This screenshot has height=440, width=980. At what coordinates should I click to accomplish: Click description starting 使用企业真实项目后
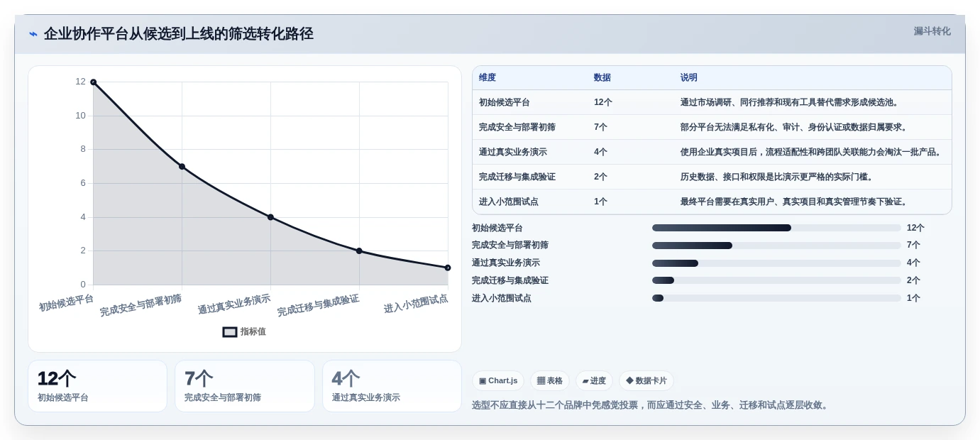tap(813, 152)
